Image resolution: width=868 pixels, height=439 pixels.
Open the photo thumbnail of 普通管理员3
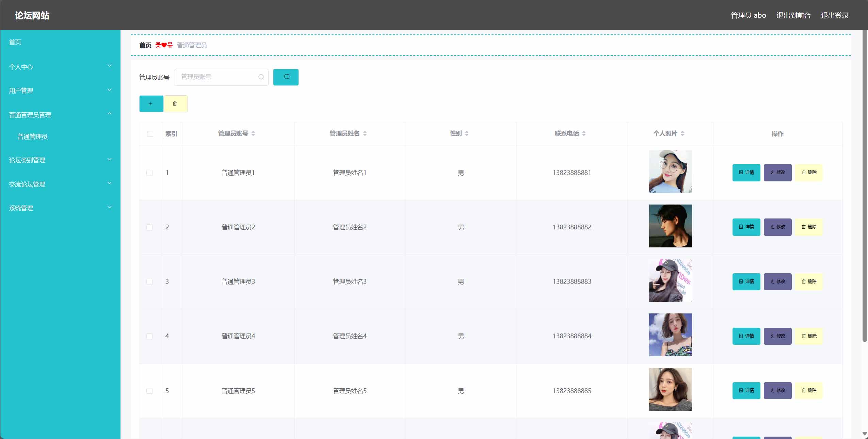(670, 280)
